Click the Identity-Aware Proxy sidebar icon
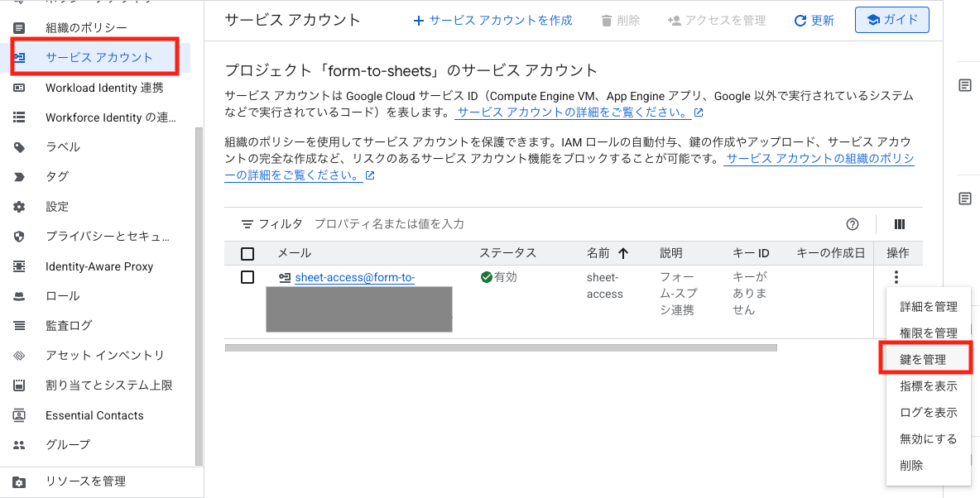980x498 pixels. [20, 266]
